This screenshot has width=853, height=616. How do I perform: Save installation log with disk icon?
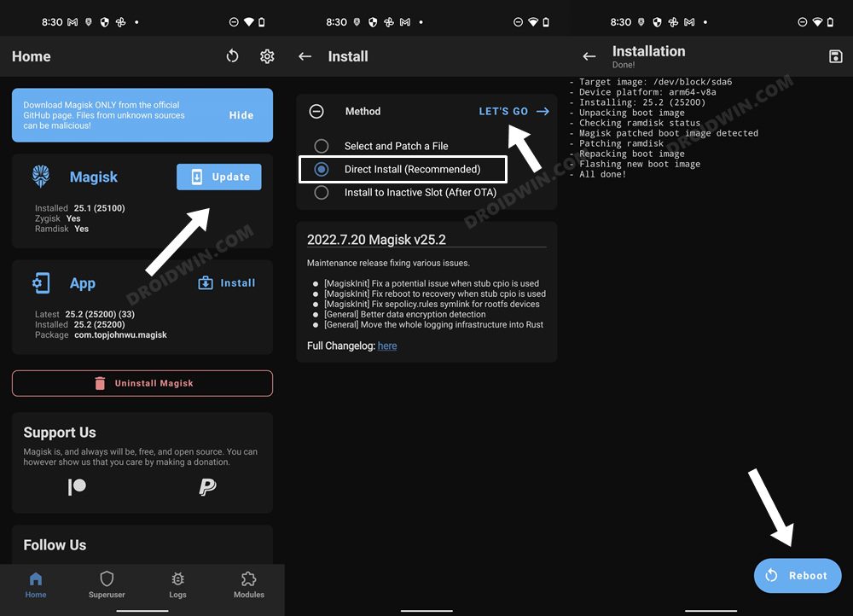(x=836, y=56)
